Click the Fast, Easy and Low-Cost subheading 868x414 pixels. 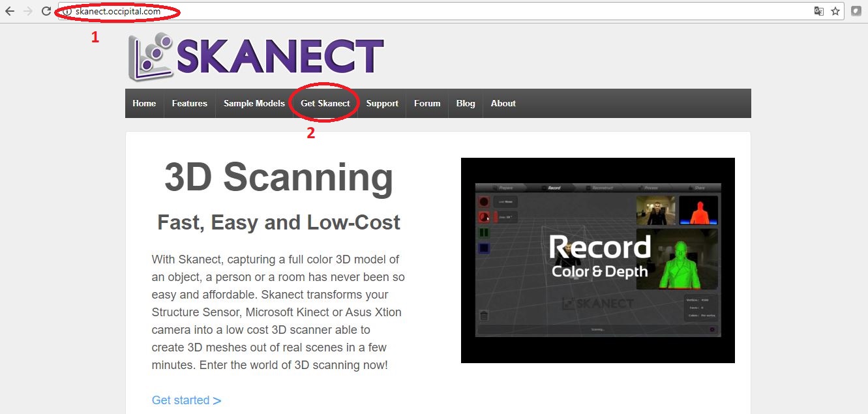click(x=278, y=222)
